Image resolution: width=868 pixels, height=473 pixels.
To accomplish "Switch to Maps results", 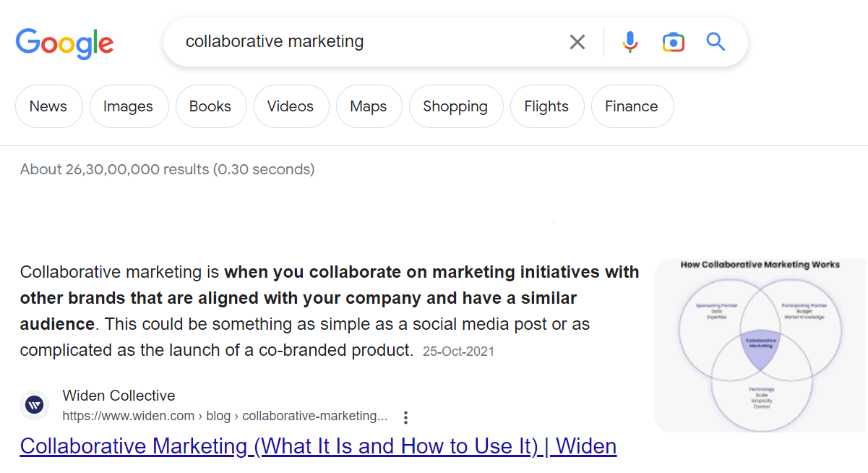I will [x=369, y=106].
